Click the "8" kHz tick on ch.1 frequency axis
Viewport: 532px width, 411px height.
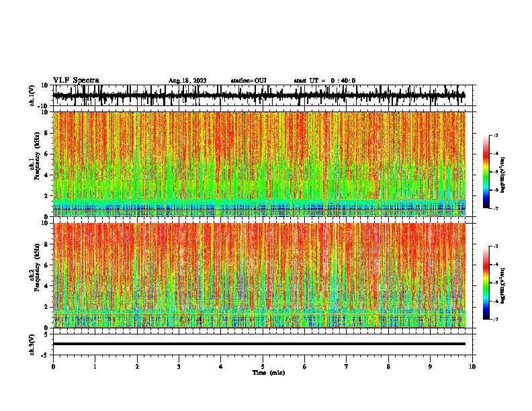47,133
